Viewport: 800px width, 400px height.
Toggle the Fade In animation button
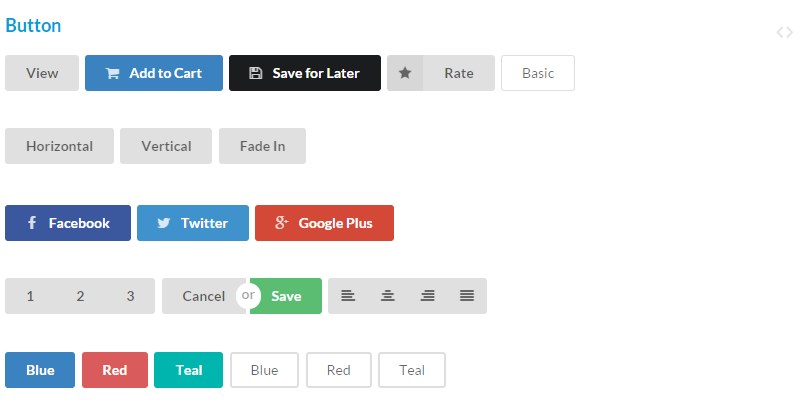click(262, 146)
